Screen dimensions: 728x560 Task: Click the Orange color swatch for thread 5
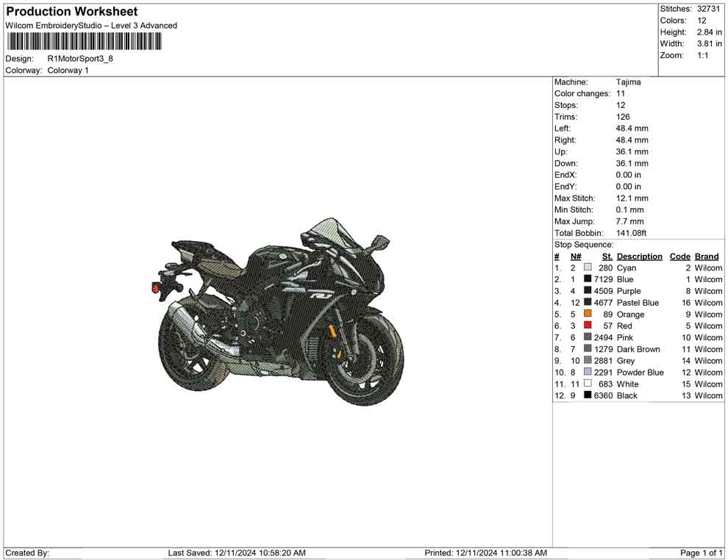click(x=587, y=314)
